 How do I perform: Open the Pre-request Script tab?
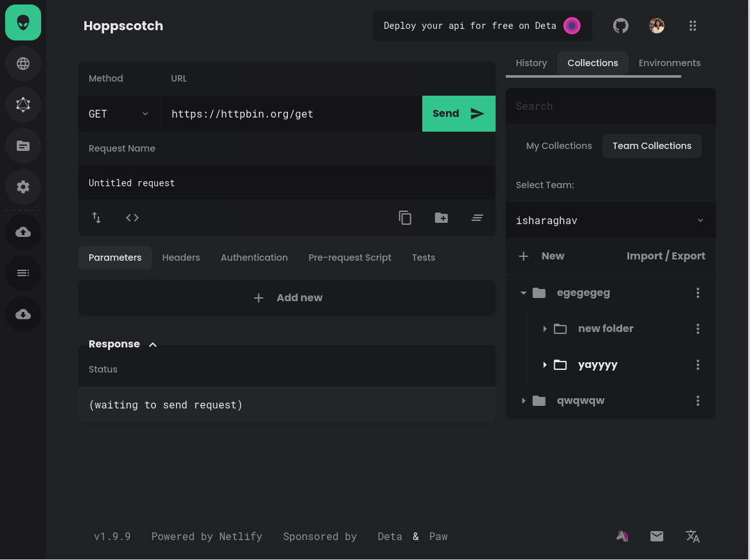pos(350,258)
